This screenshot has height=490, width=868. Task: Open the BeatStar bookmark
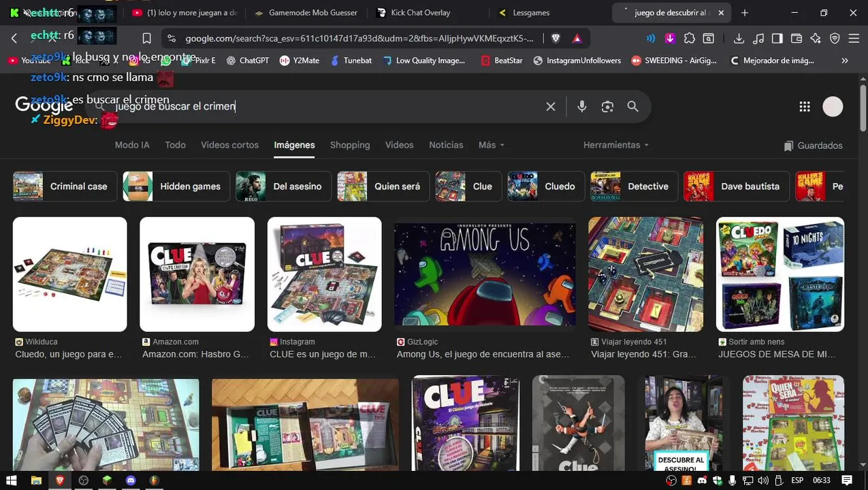(502, 61)
